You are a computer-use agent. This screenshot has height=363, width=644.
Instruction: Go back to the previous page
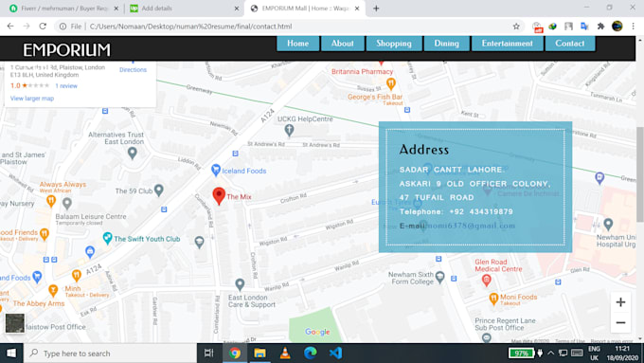(10, 27)
